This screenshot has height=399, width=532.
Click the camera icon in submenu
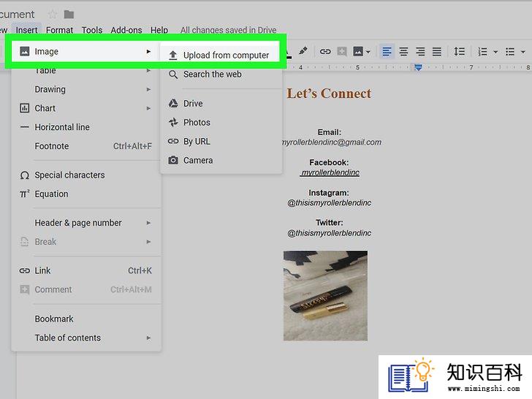(x=173, y=160)
